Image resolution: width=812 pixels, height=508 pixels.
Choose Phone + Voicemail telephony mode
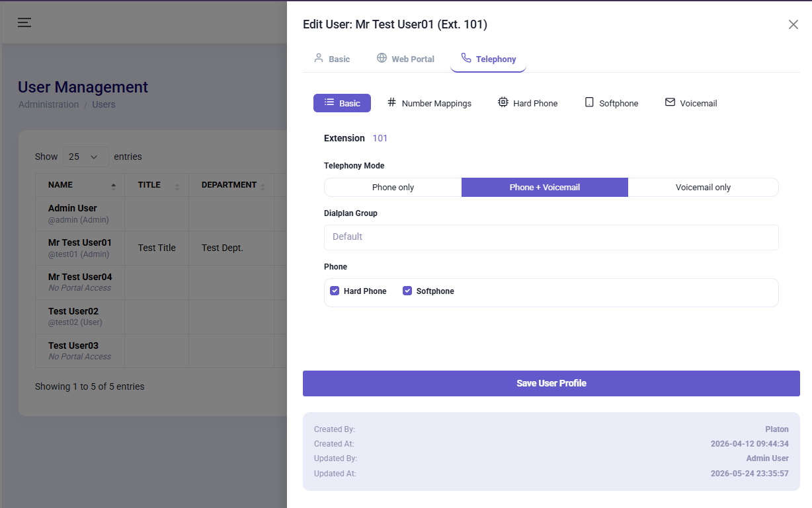(545, 187)
